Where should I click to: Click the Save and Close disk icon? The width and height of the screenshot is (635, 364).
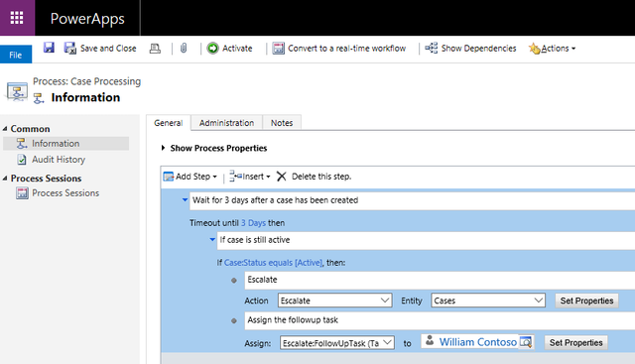tap(70, 49)
